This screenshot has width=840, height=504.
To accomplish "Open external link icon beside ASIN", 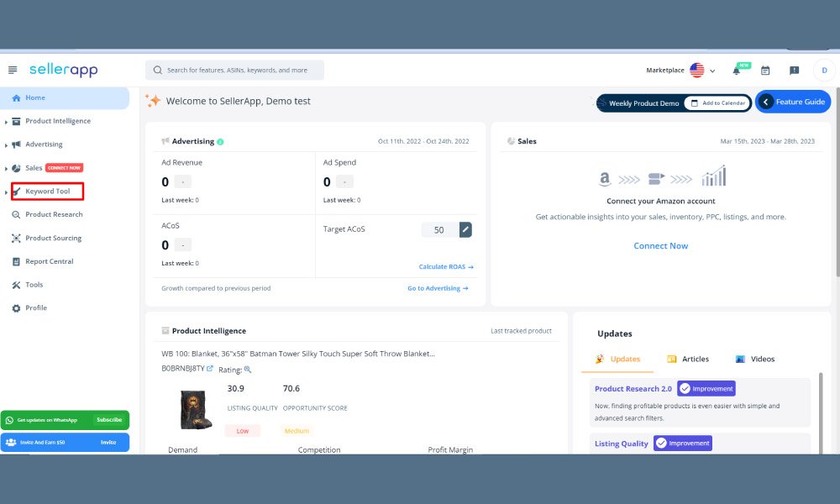I will pyautogui.click(x=210, y=369).
